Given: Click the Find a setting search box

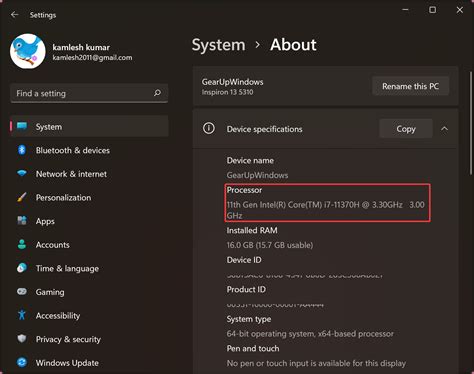Looking at the screenshot, I should [x=89, y=93].
